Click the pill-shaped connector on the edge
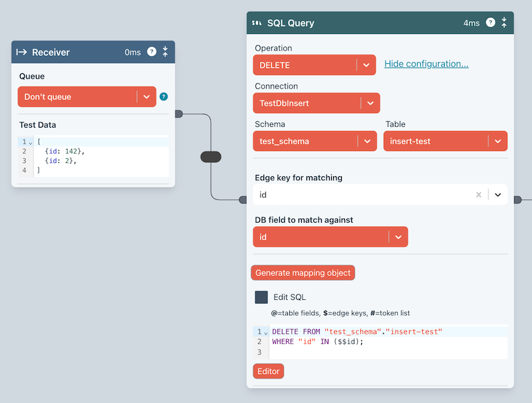This screenshot has width=532, height=403. click(210, 157)
